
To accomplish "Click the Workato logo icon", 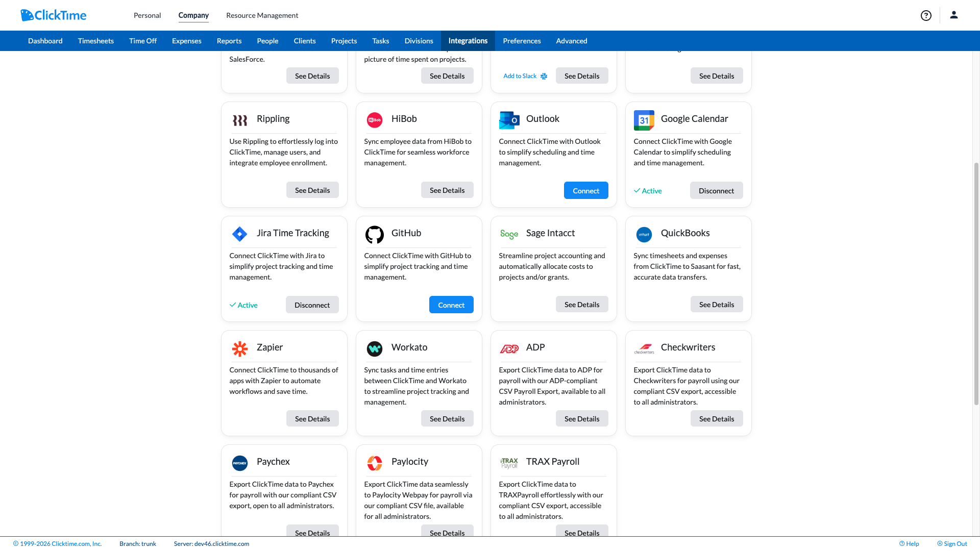I will point(375,349).
